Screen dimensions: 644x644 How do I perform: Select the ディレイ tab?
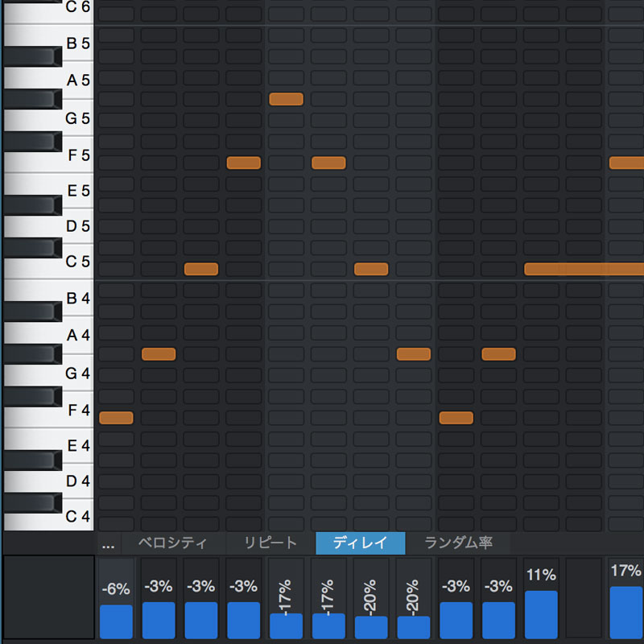(x=360, y=543)
